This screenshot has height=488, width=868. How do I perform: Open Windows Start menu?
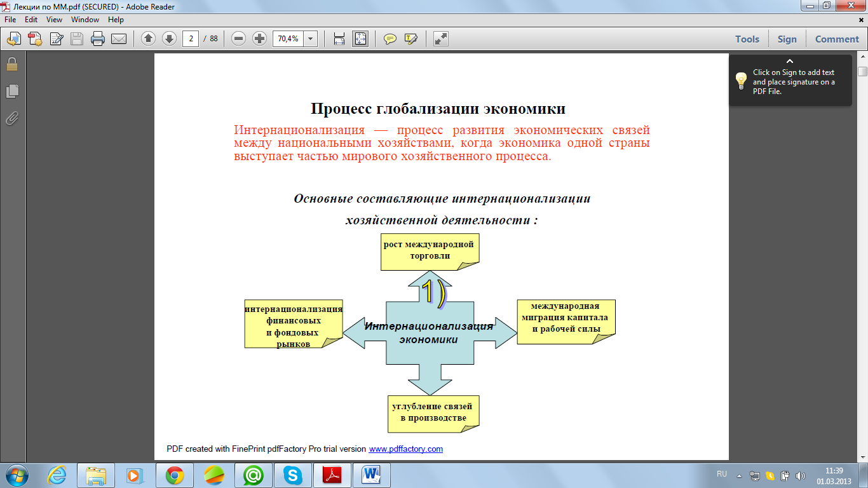coord(16,475)
